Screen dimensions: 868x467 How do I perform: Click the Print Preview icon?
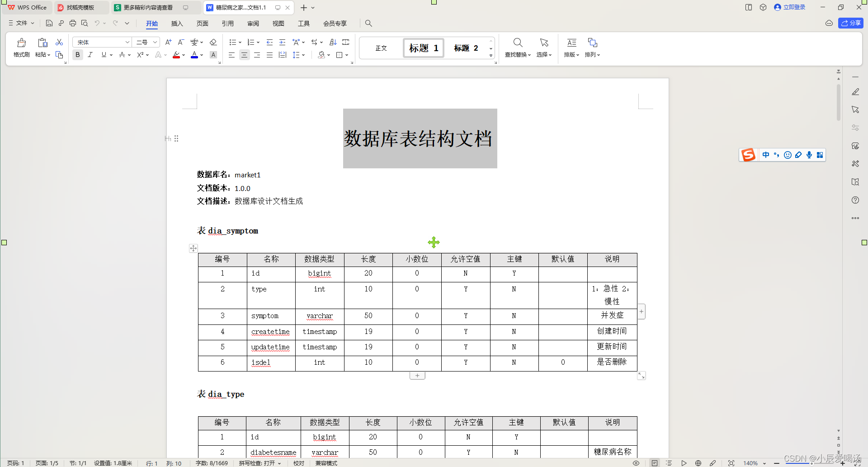point(85,23)
